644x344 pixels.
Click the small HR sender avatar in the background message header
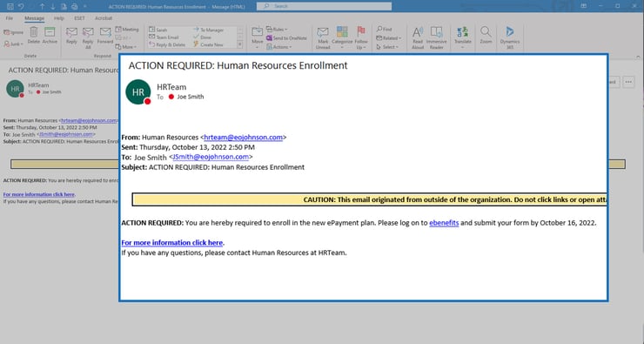15,89
